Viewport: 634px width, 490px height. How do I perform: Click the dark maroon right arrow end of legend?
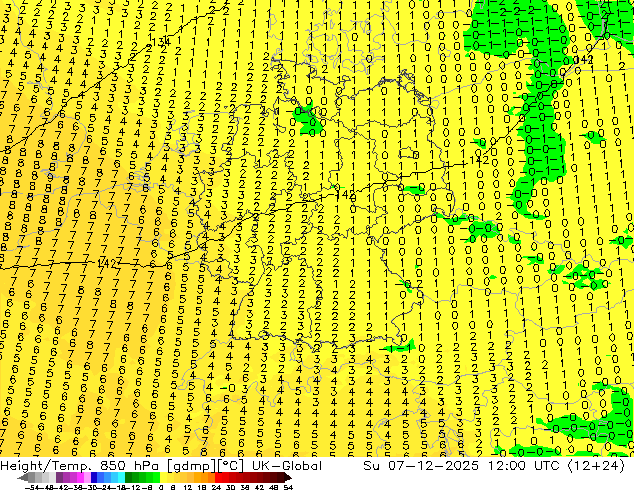[x=288, y=478]
